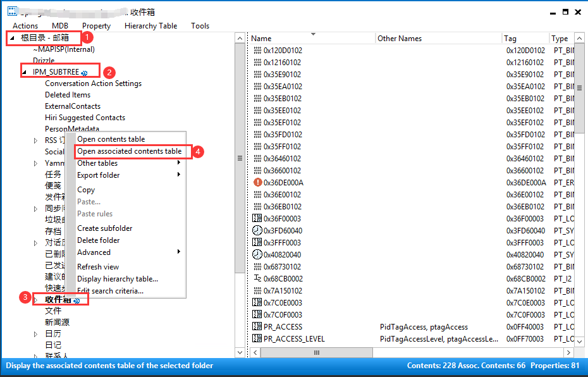Image resolution: width=588 pixels, height=377 pixels.
Task: Open the MDB menu
Action: pyautogui.click(x=60, y=26)
